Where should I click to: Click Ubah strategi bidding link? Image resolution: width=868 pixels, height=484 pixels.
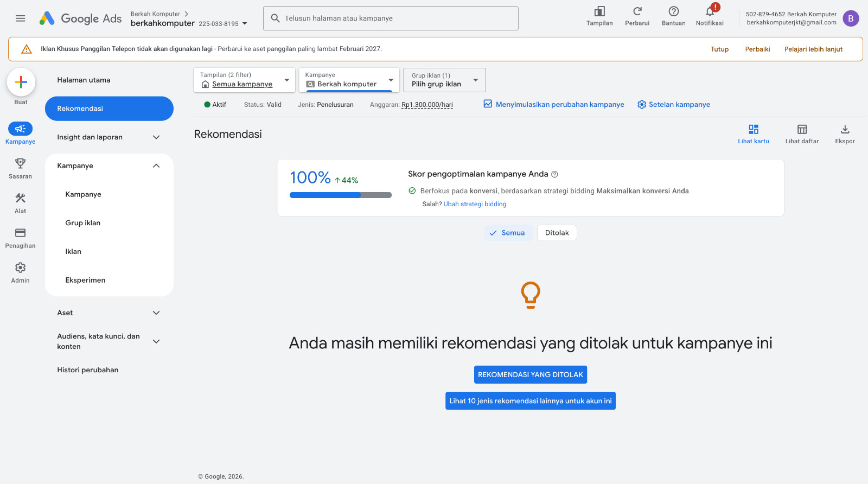(475, 204)
